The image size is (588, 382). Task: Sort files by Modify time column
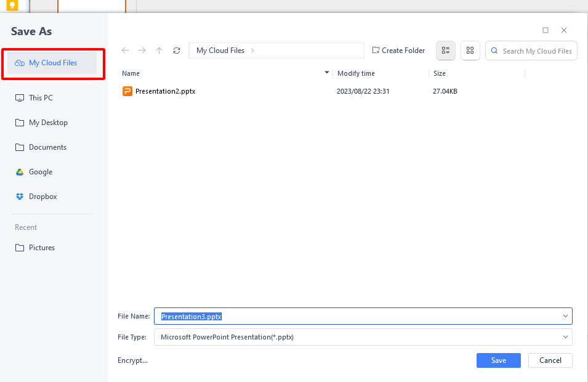point(356,73)
